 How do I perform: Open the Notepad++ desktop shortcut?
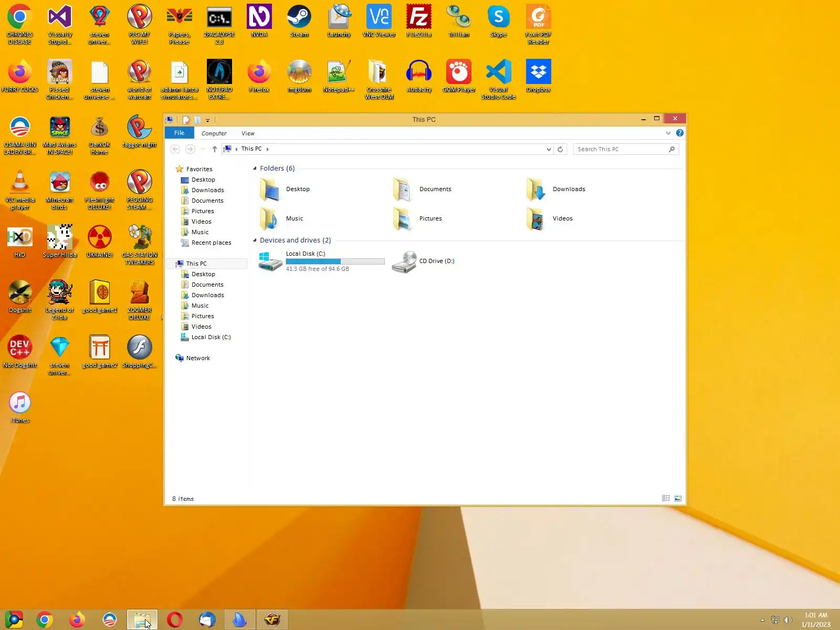pyautogui.click(x=339, y=76)
